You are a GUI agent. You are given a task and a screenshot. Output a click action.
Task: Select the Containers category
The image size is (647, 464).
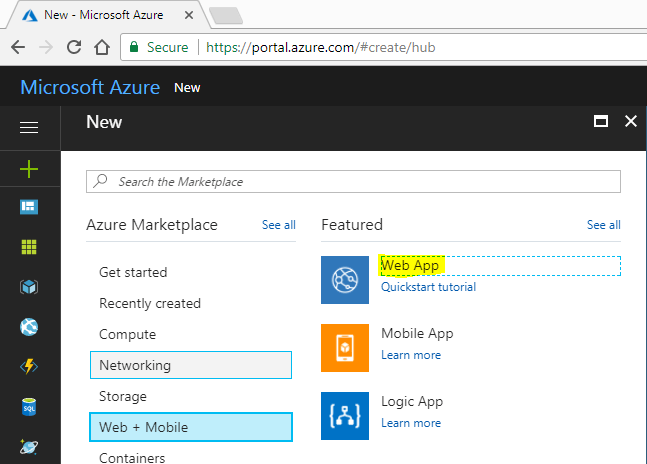click(x=132, y=458)
